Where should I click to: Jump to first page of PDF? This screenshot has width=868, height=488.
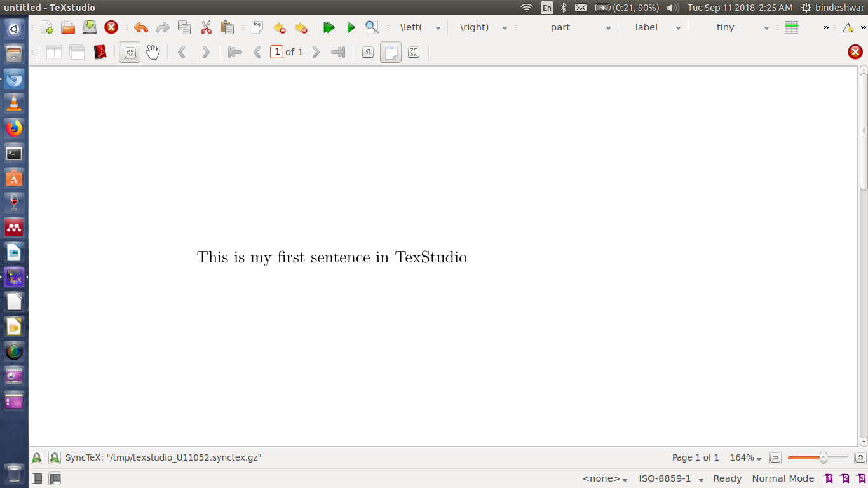click(x=234, y=52)
